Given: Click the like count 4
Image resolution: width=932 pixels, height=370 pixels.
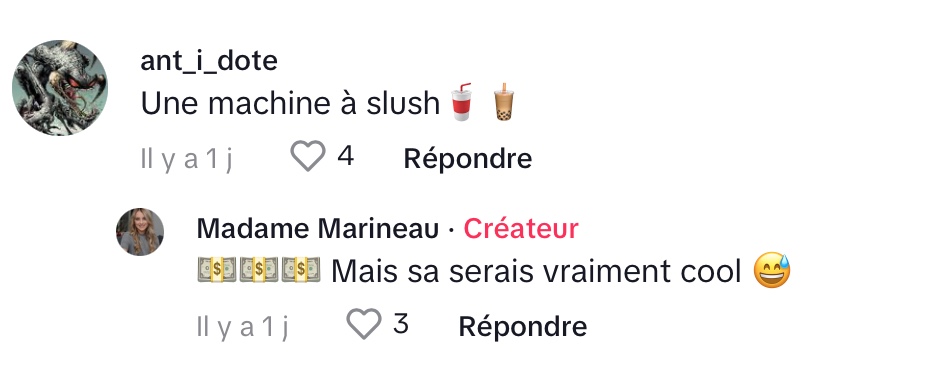Looking at the screenshot, I should tap(345, 156).
